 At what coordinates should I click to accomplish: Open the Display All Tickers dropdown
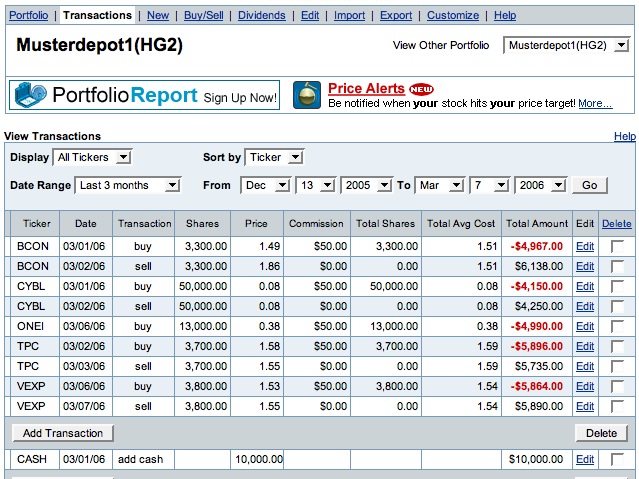click(x=92, y=157)
